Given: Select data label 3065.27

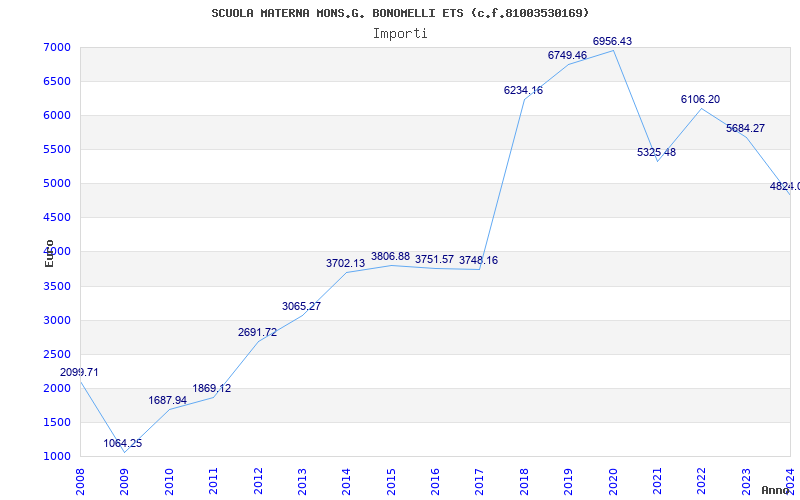Looking at the screenshot, I should coord(301,307).
